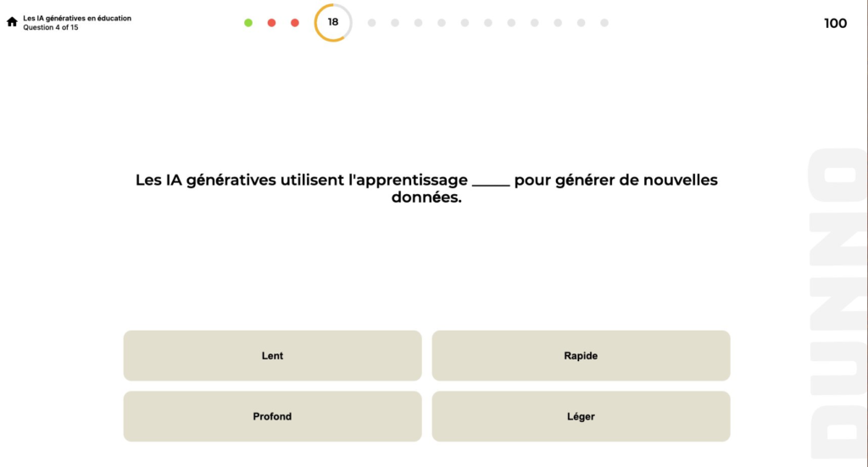Screen dimensions: 868x467
Task: Pick the "Rapide" answer
Action: [581, 356]
